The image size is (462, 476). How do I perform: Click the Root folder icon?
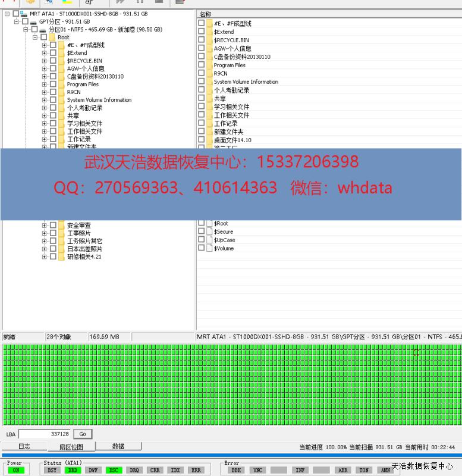pyautogui.click(x=52, y=37)
